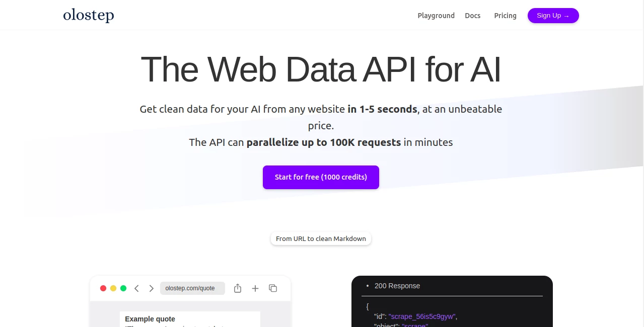
Task: Click the forward navigation arrow
Action: click(x=151, y=288)
